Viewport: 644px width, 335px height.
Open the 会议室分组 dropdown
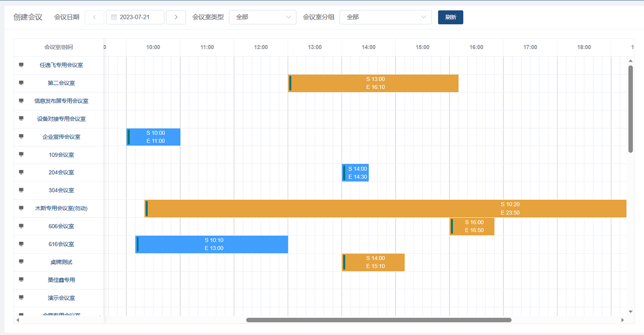coord(385,17)
